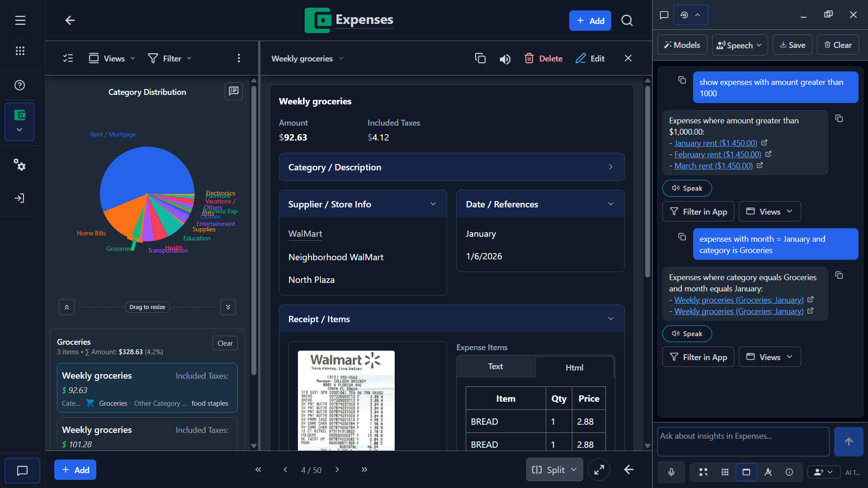Open the hamburger main menu

click(20, 20)
